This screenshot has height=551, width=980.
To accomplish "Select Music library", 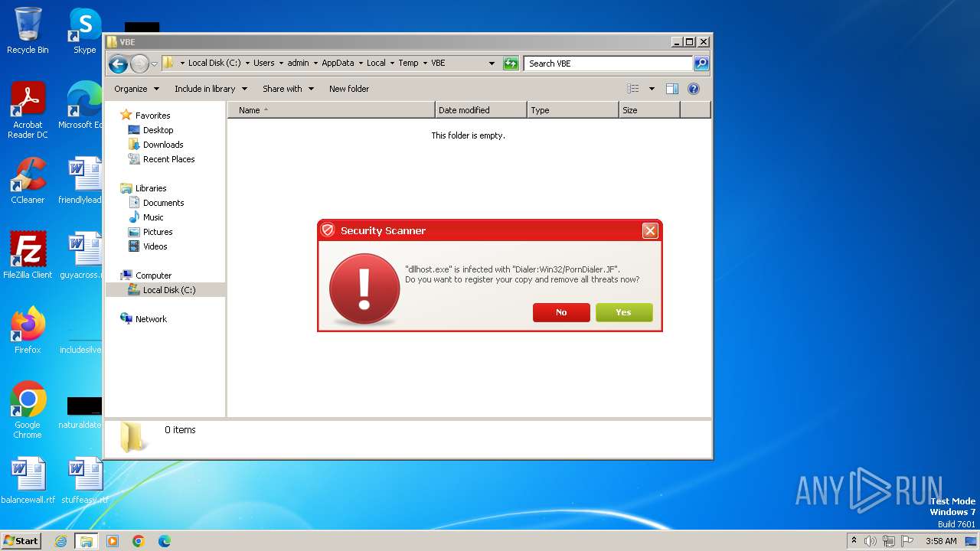I will tap(153, 217).
